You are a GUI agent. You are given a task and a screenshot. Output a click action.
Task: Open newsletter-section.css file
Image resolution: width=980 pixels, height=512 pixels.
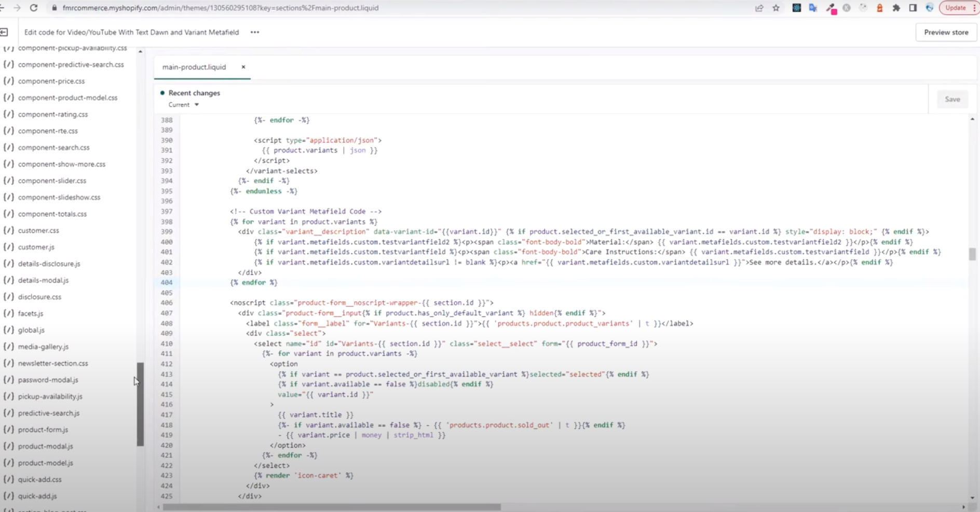point(53,363)
